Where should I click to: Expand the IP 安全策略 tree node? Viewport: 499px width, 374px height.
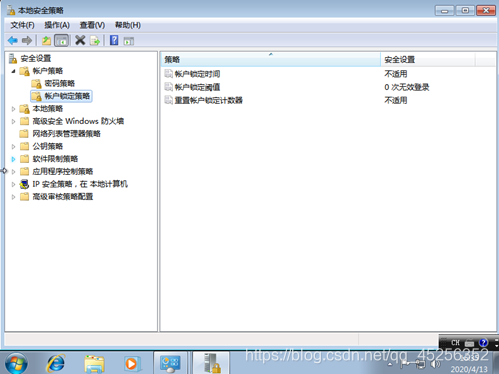[x=13, y=184]
